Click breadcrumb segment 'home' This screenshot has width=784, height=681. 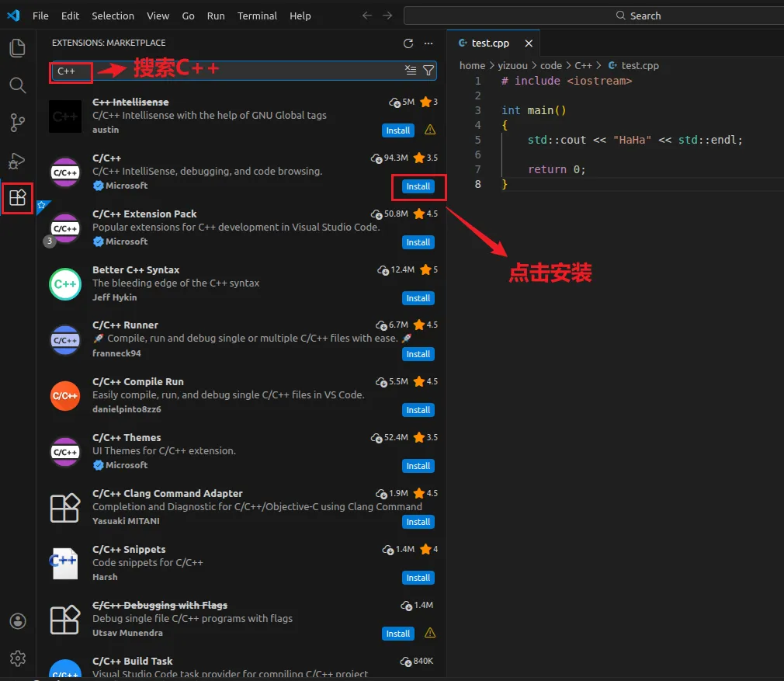473,65
